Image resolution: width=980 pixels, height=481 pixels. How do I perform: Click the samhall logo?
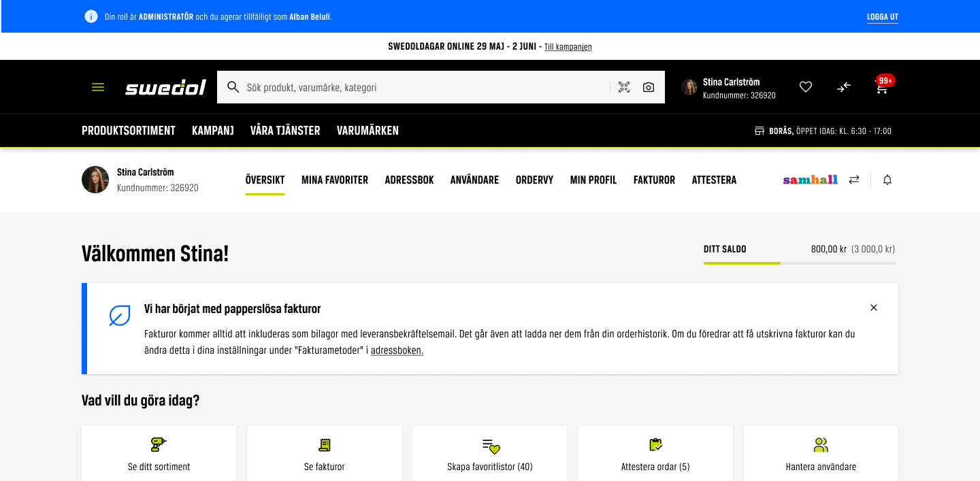pos(811,180)
